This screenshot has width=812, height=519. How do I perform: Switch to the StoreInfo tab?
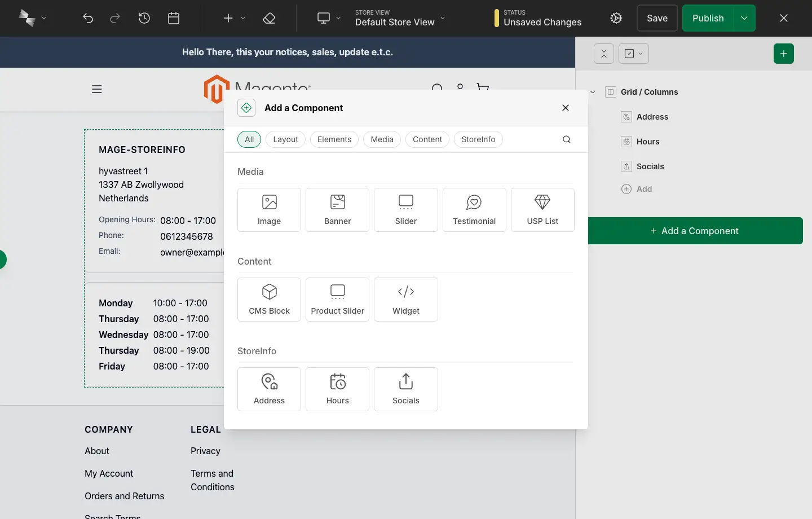(478, 139)
